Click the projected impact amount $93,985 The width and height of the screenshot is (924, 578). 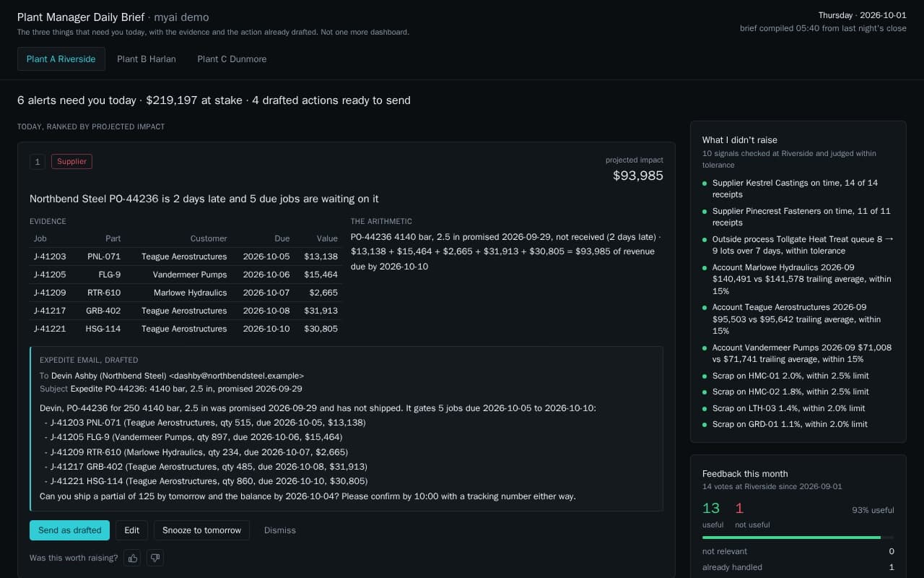tap(638, 176)
